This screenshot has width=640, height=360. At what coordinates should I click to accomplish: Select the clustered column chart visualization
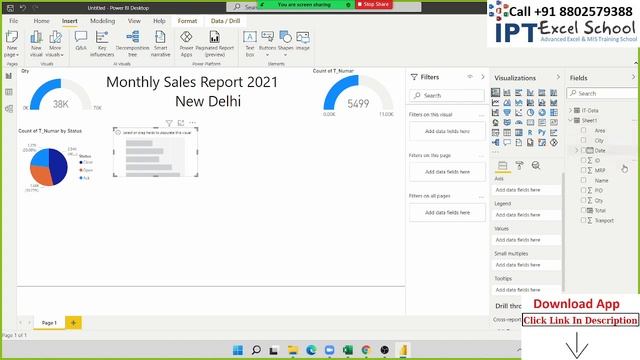[530, 93]
